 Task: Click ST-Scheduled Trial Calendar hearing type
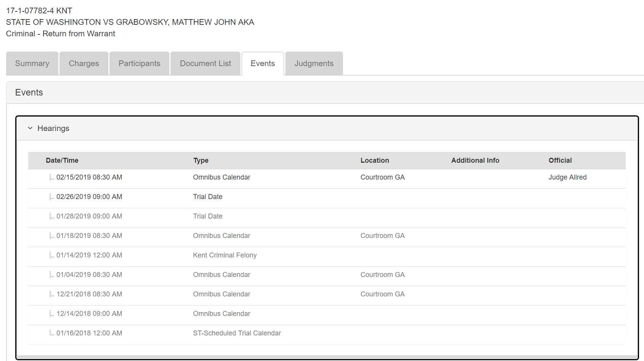(237, 333)
